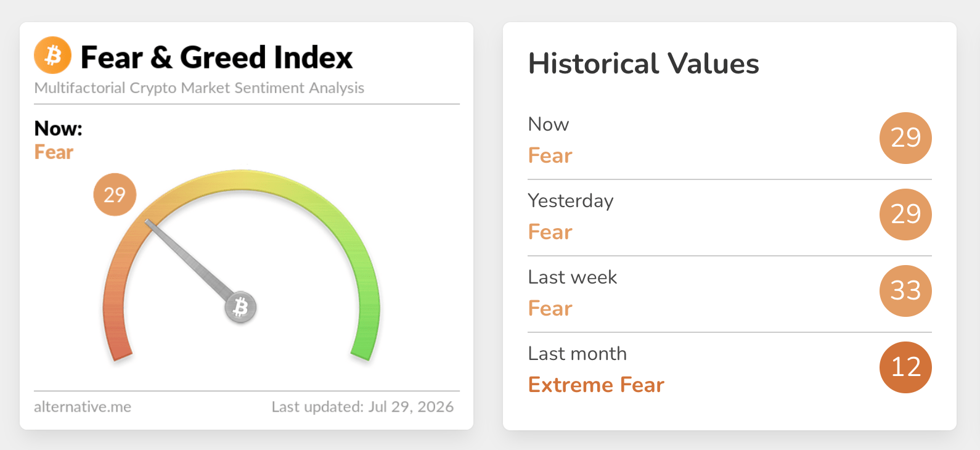Click the 29 badge above the gauge

[x=115, y=195]
